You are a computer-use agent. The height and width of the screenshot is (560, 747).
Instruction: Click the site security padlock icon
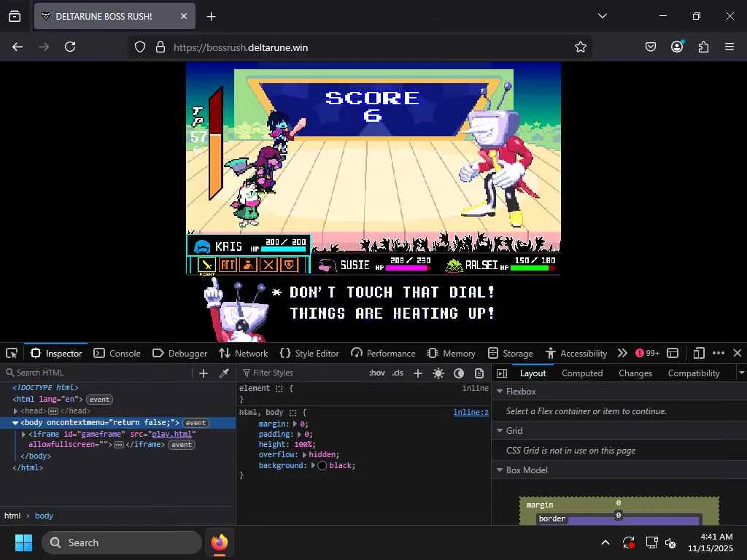(160, 47)
